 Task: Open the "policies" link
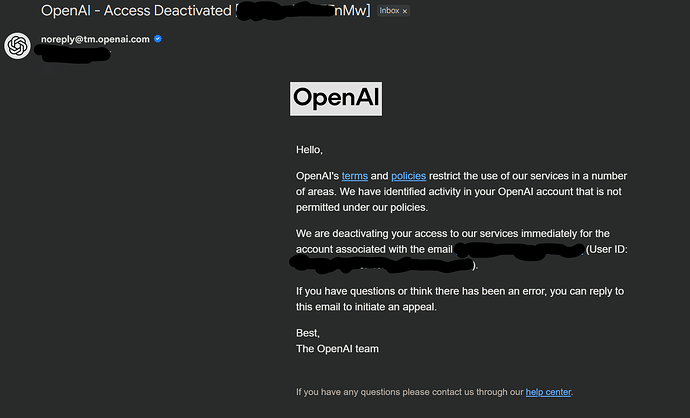408,176
